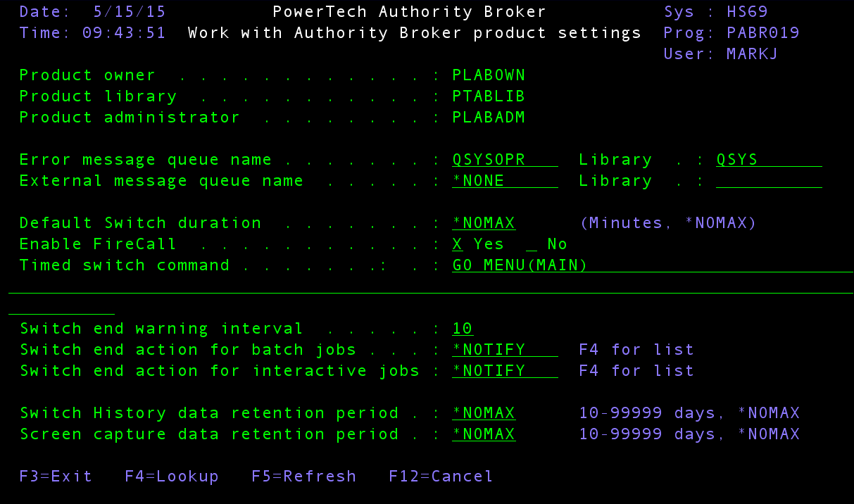Click the '10-99999 days, *NOMAX' hint for Screen capture
Image resolution: width=854 pixels, height=504 pixels.
[x=690, y=434]
